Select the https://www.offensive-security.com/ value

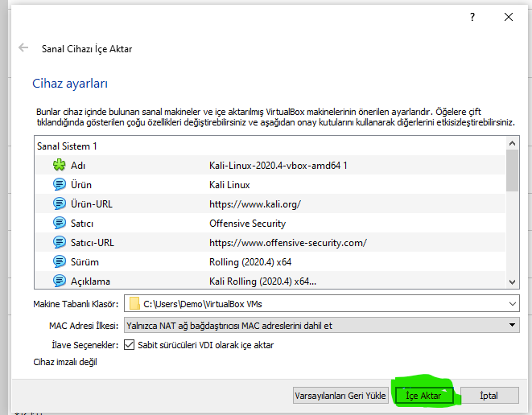pyautogui.click(x=288, y=242)
